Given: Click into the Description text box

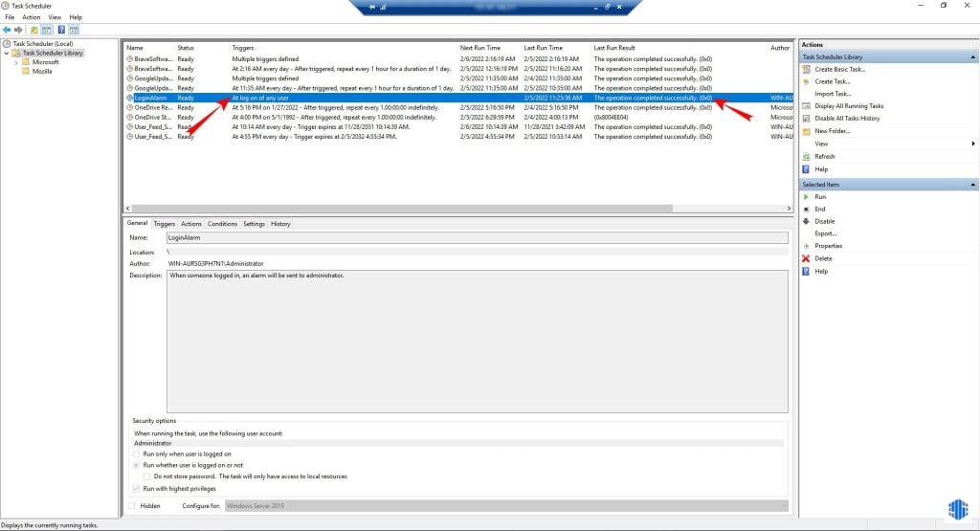Looking at the screenshot, I should 477,342.
